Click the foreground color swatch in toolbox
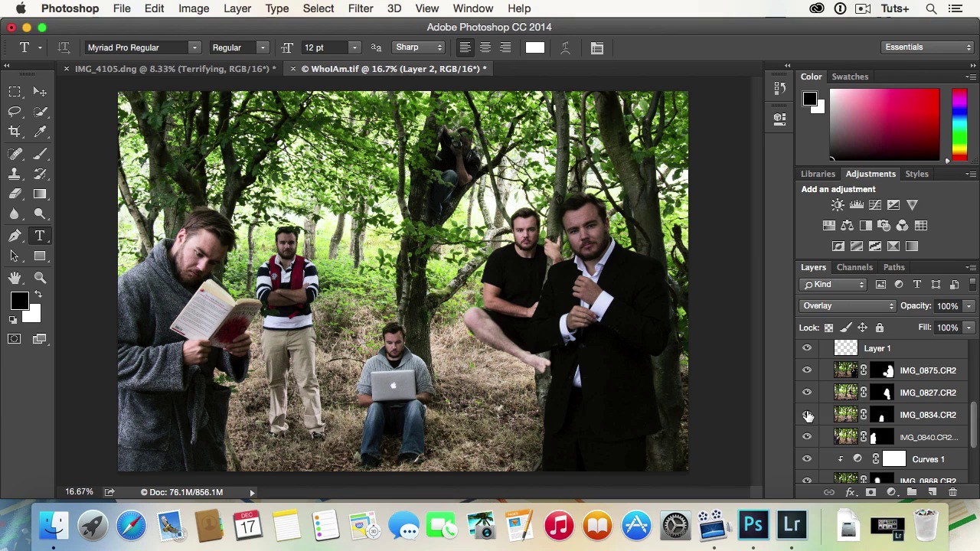 point(20,302)
